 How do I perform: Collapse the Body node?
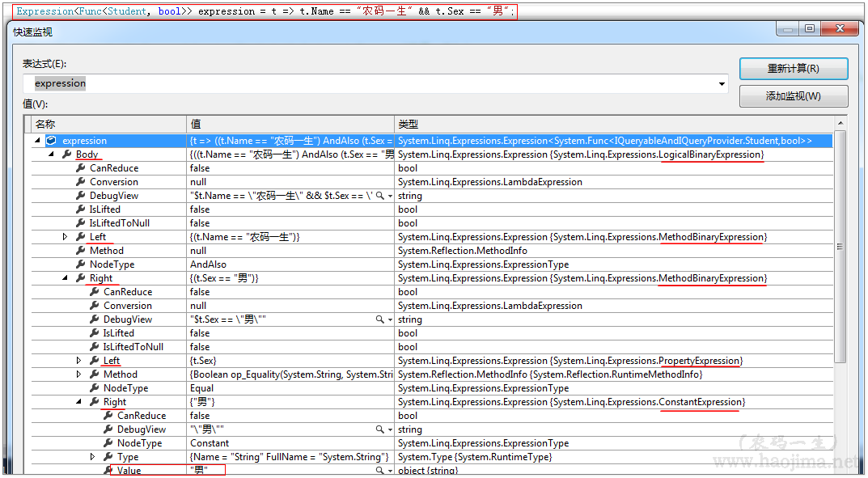tap(52, 154)
